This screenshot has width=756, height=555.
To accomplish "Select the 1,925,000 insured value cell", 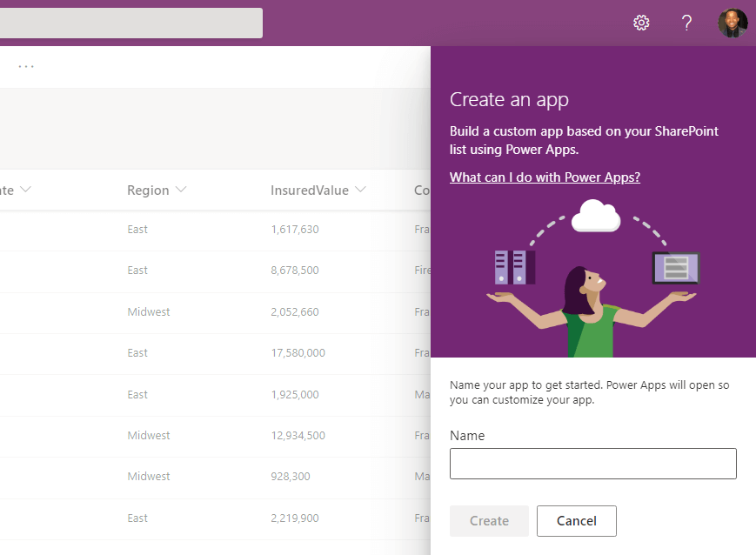I will [295, 394].
